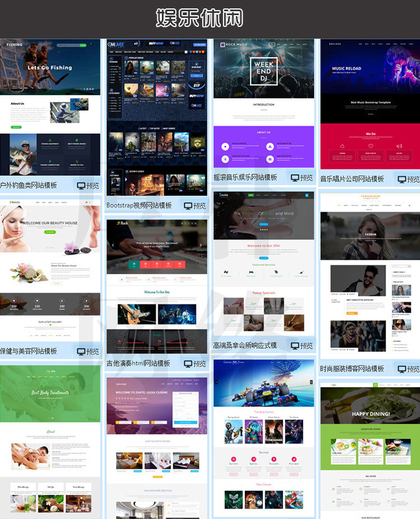Preview the 摇滚音乐娱乐网站模板 template
Image resolution: width=420 pixels, height=519 pixels.
tap(302, 178)
